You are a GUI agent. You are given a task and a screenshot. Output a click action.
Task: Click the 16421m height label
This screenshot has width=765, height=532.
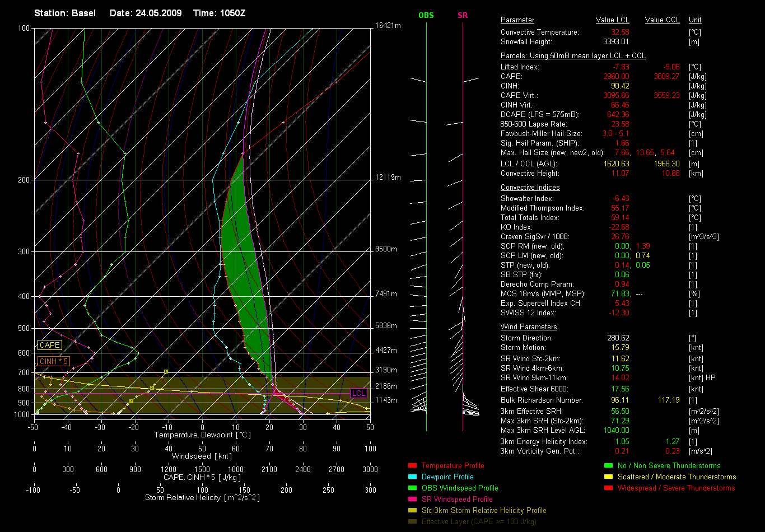pos(388,26)
